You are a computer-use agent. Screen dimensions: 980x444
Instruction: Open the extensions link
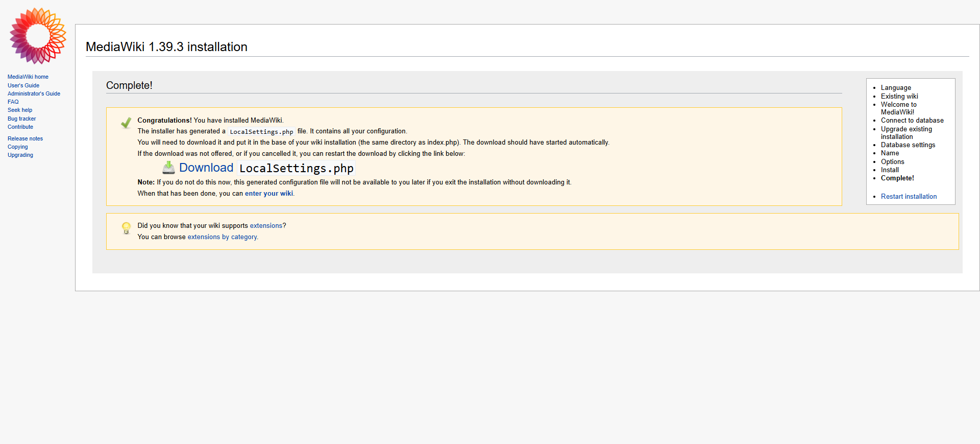(x=266, y=226)
